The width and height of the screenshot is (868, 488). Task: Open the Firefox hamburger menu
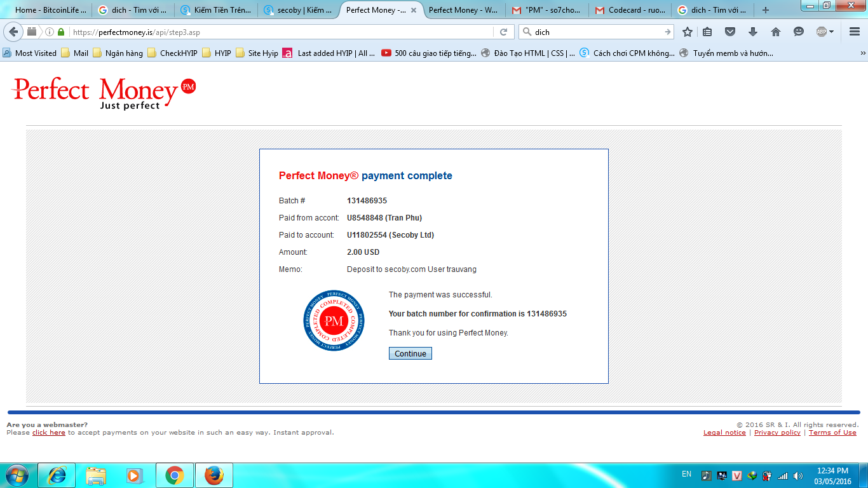[853, 32]
